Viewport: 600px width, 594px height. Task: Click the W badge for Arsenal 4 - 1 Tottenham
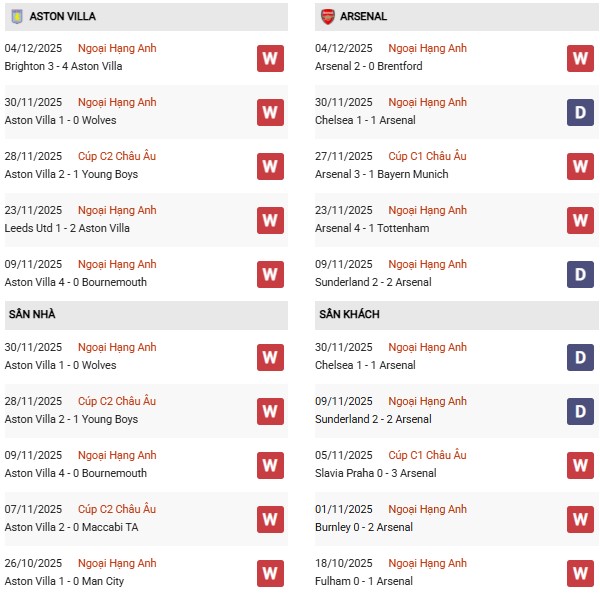(x=580, y=220)
